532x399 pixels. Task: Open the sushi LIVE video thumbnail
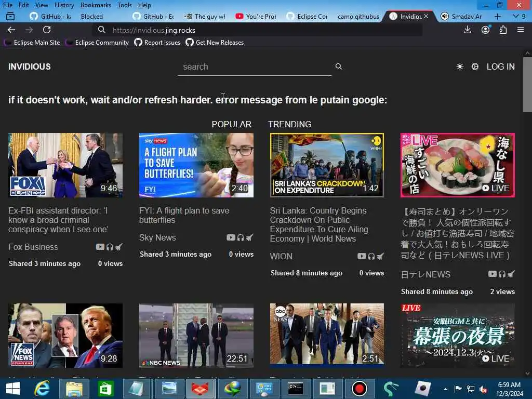tap(458, 165)
